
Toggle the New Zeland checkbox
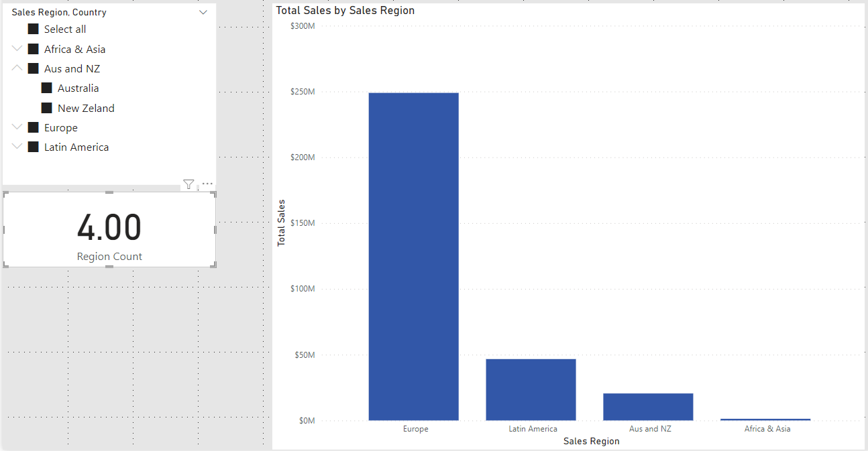[46, 108]
